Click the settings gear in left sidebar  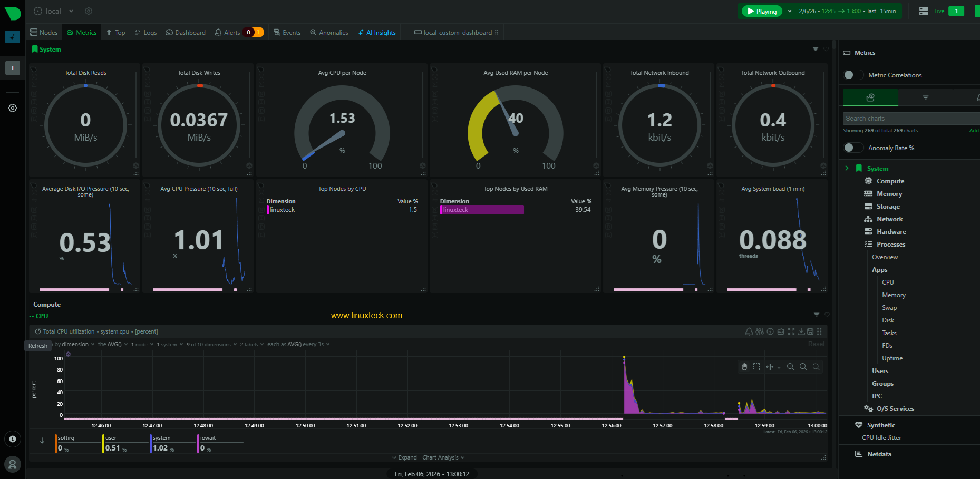click(x=13, y=108)
